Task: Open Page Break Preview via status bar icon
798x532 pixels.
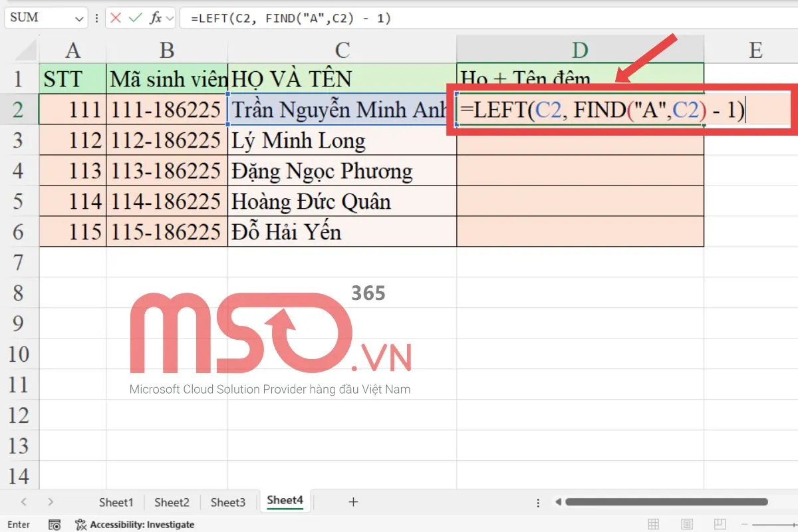Action: pyautogui.click(x=718, y=525)
